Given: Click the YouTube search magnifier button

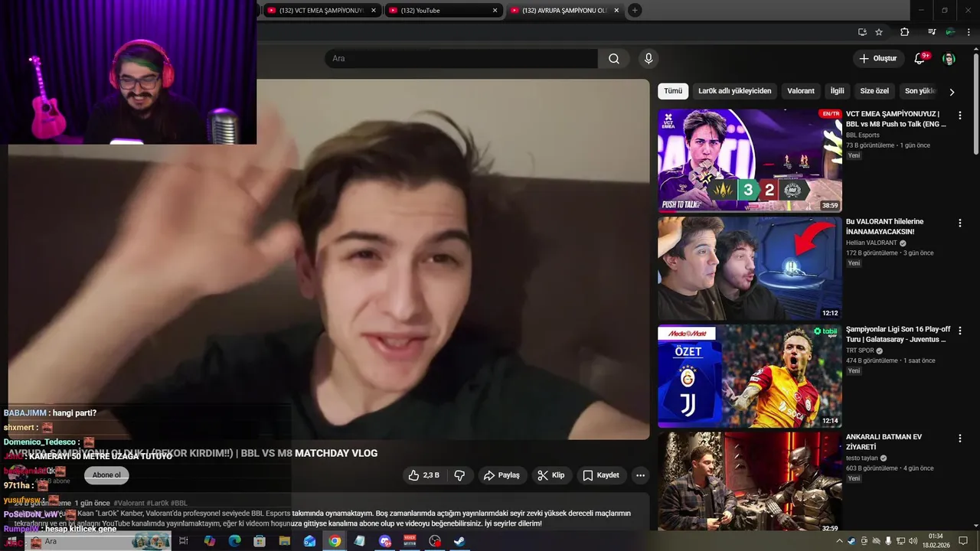Looking at the screenshot, I should tap(614, 59).
